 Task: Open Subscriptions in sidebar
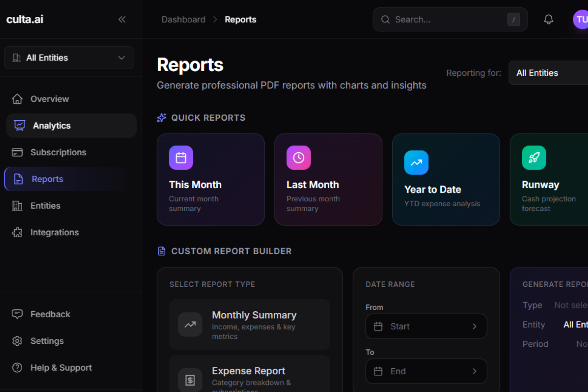[58, 152]
